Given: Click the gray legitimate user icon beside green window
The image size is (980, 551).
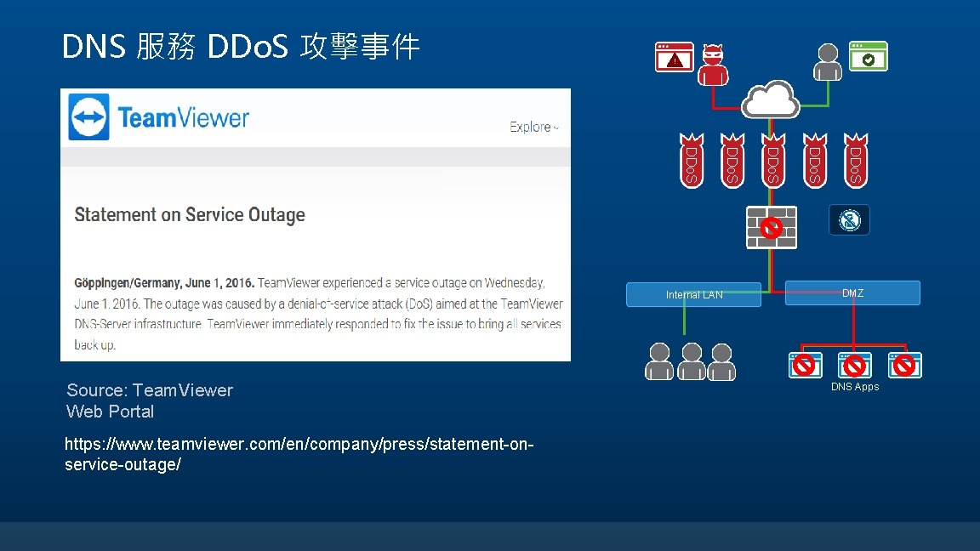Looking at the screenshot, I should [x=828, y=62].
